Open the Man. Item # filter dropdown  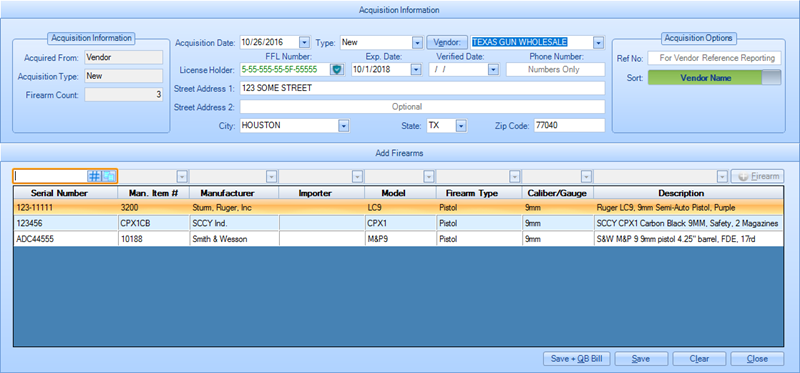pos(182,177)
